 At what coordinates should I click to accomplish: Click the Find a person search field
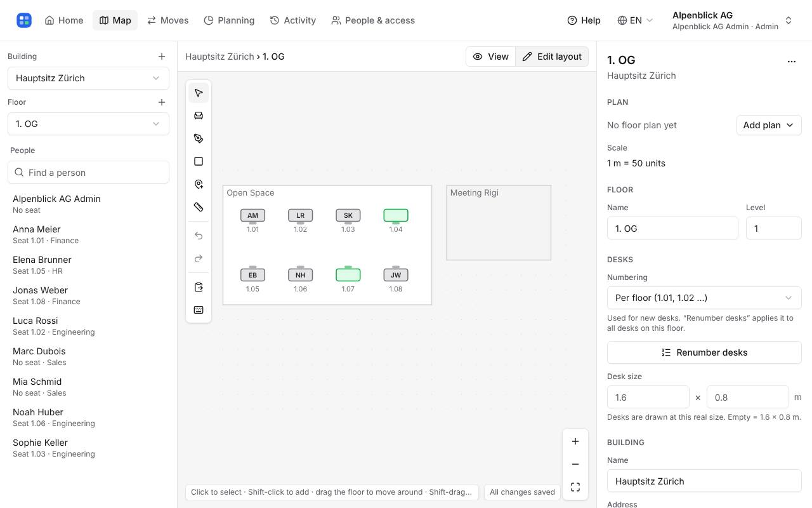coord(88,172)
